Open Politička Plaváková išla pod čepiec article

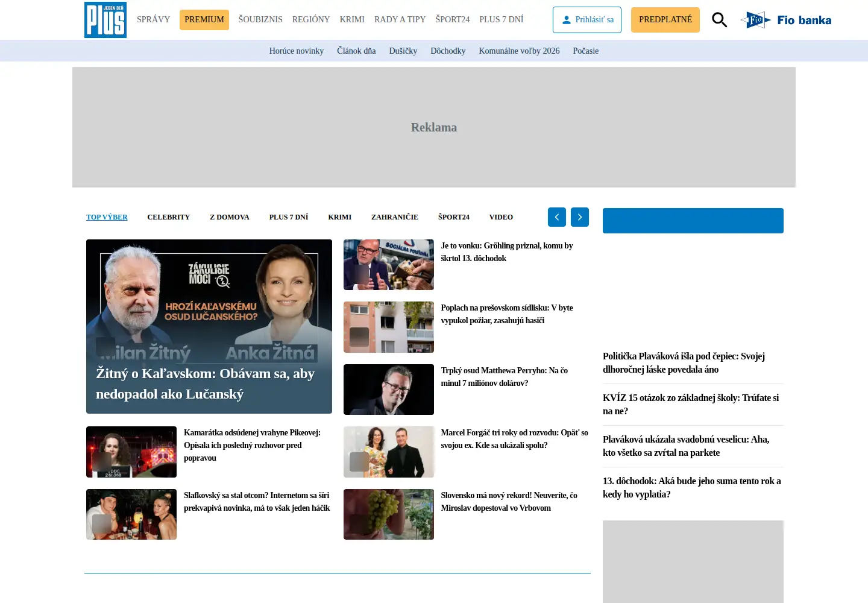pyautogui.click(x=684, y=362)
